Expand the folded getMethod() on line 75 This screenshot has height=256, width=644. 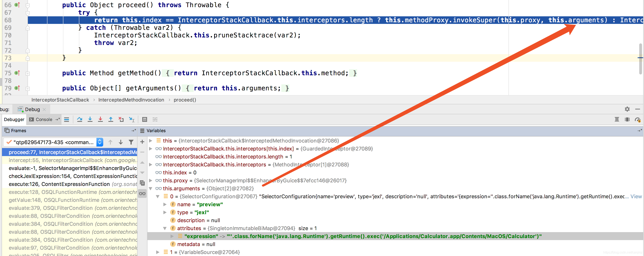tap(28, 73)
